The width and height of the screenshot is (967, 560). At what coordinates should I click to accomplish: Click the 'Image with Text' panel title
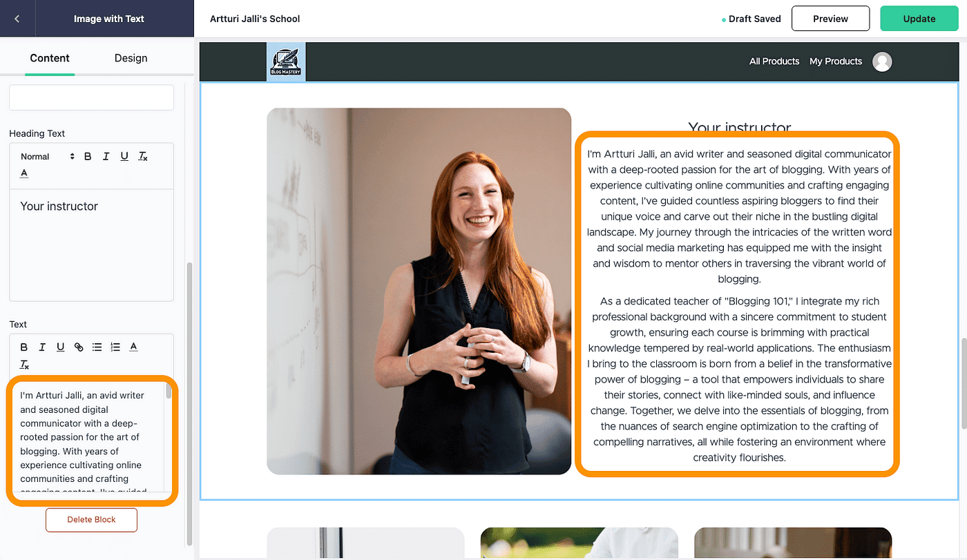[x=109, y=19]
